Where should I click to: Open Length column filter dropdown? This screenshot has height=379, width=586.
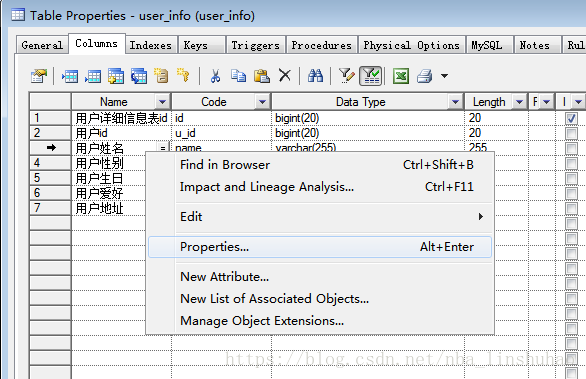519,102
